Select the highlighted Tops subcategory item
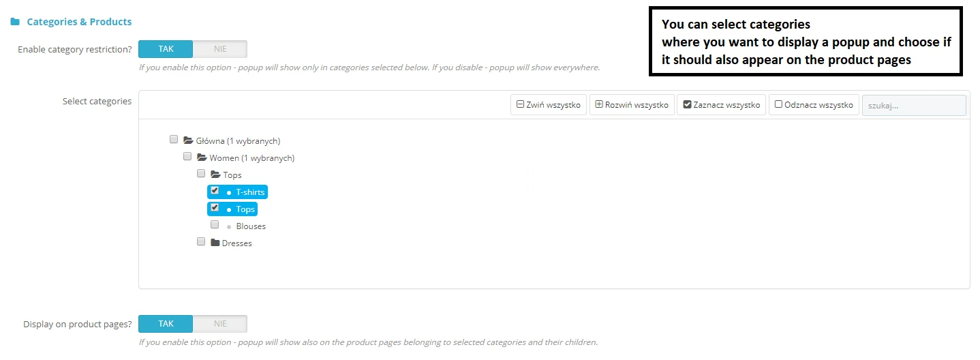980x360 pixels. [x=245, y=209]
